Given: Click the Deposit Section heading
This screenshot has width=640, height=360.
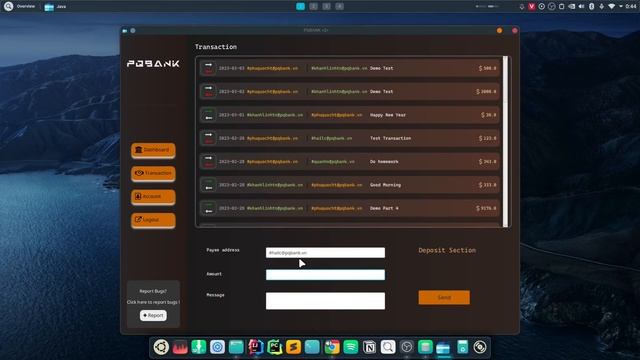Looking at the screenshot, I should pos(447,250).
